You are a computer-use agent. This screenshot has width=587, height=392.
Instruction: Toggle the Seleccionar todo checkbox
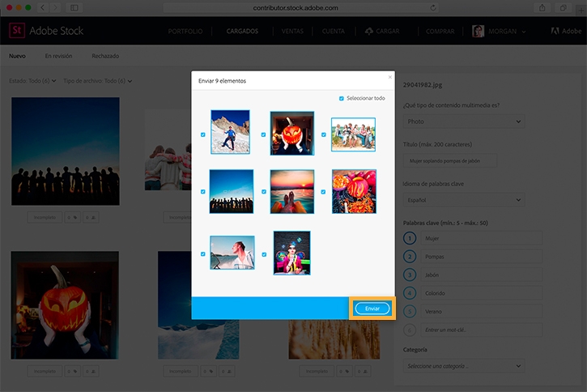coord(342,99)
